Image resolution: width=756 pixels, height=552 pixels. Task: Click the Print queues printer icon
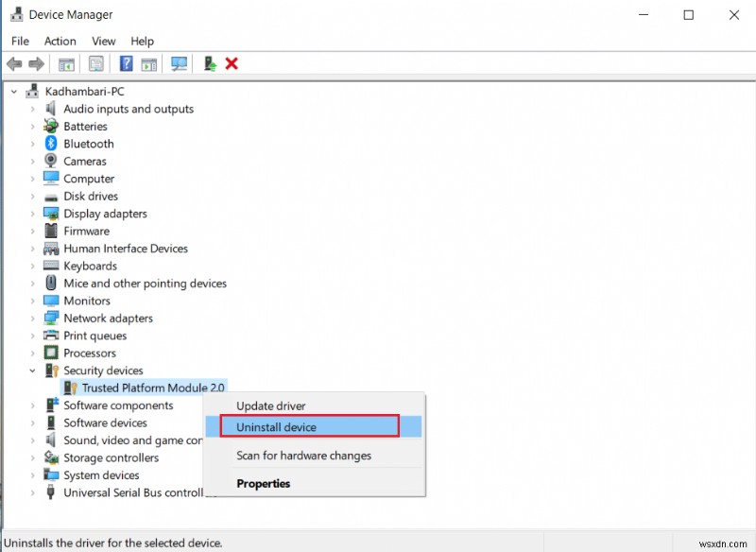click(x=51, y=335)
